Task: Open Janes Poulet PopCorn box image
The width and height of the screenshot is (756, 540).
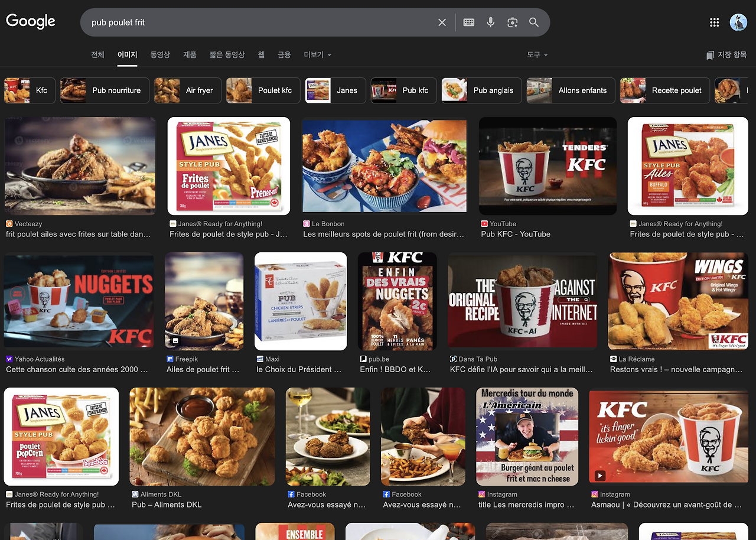Action: 61,437
